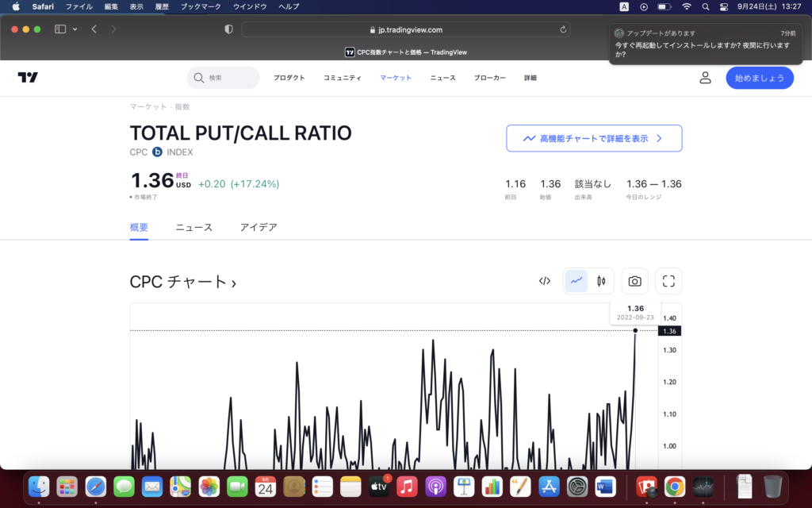
Task: Click the TradingView logo icon
Action: 28,78
